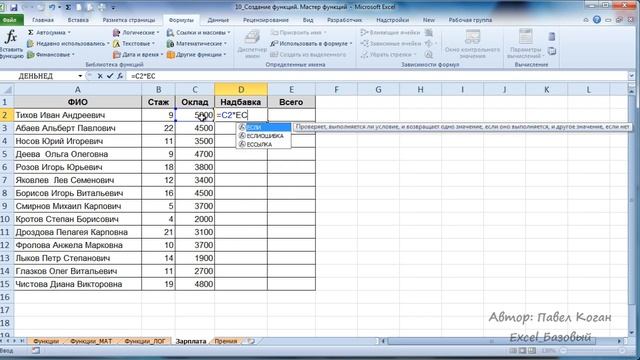This screenshot has height=360, width=640.
Task: Open the Функции_ЛОГ sheet tab
Action: [x=145, y=341]
